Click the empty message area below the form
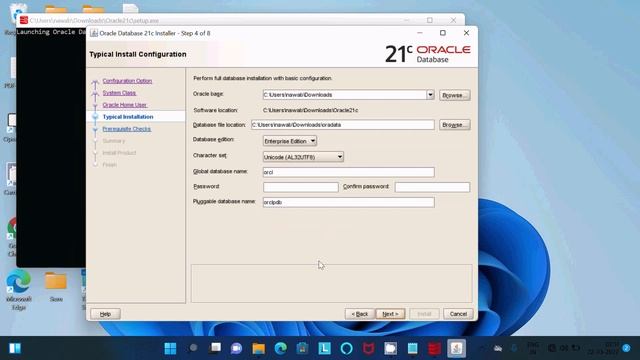 (x=331, y=283)
